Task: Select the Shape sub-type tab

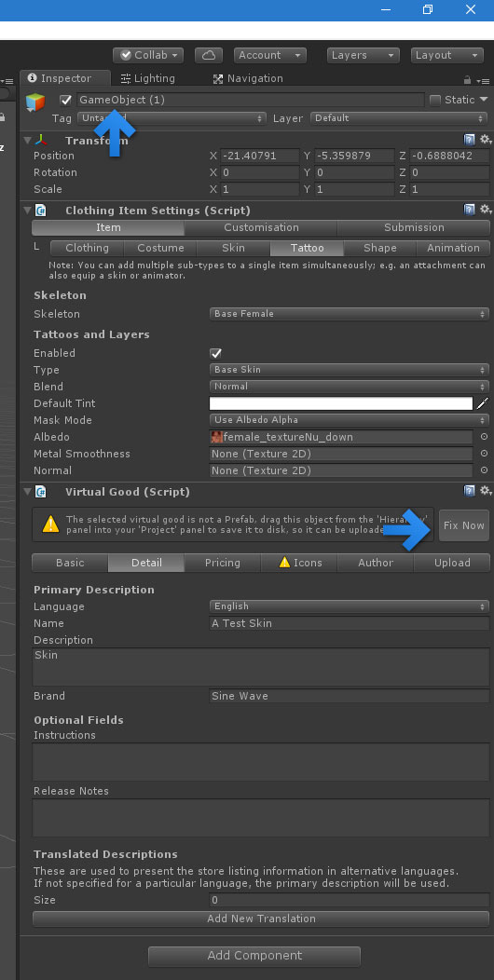Action: tap(380, 248)
